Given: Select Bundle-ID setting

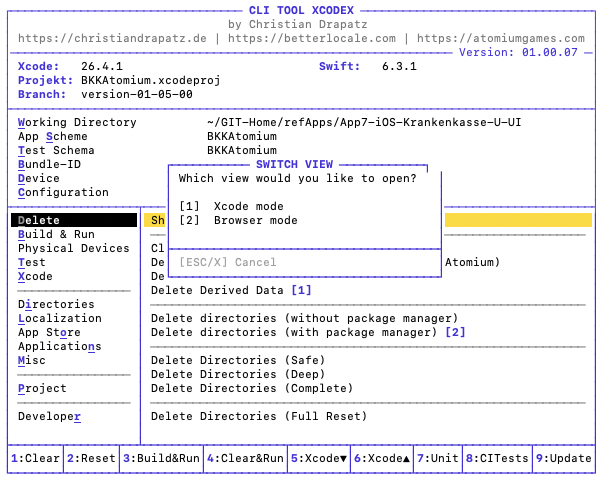Looking at the screenshot, I should [49, 164].
